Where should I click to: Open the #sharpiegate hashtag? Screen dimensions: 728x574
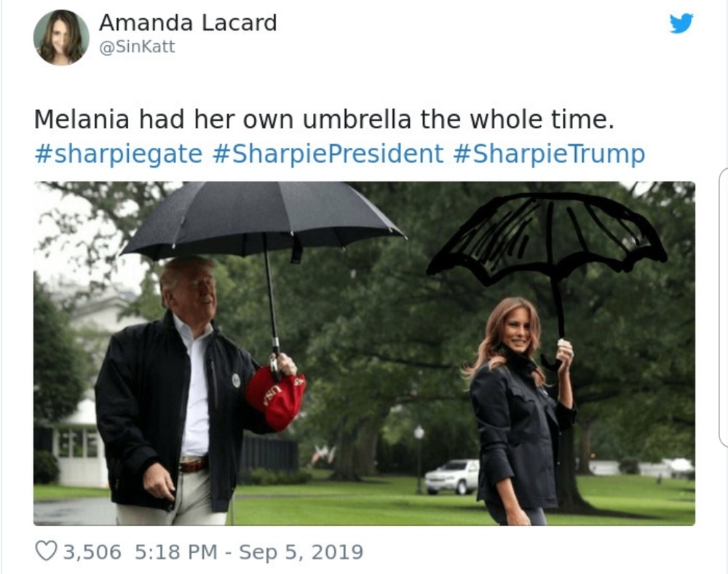point(118,154)
